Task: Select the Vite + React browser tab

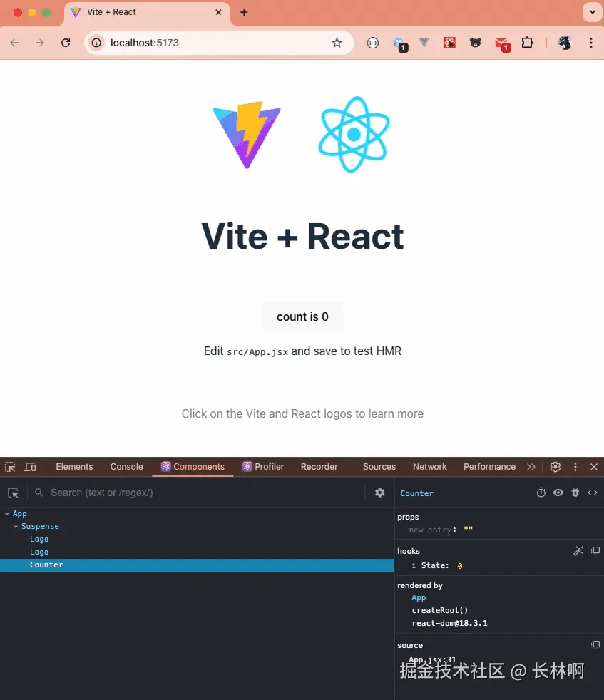Action: click(x=148, y=12)
